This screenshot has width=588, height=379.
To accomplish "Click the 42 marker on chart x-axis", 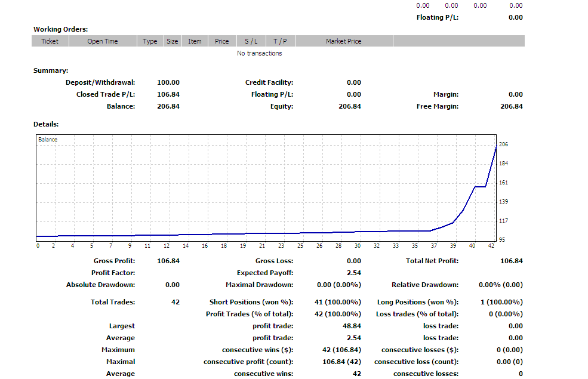I will click(x=491, y=245).
